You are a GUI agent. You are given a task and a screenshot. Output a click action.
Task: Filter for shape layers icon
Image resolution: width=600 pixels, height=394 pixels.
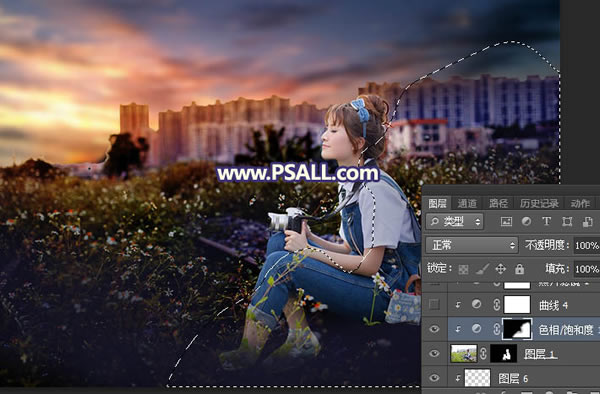(x=567, y=221)
